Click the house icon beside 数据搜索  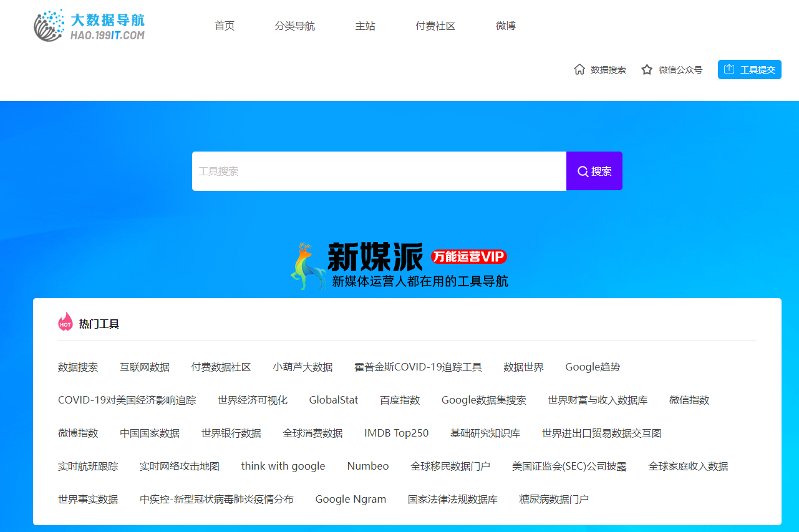(579, 69)
